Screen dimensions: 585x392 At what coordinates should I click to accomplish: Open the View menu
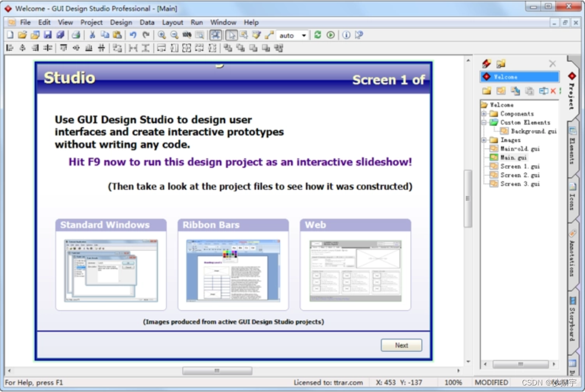(65, 22)
